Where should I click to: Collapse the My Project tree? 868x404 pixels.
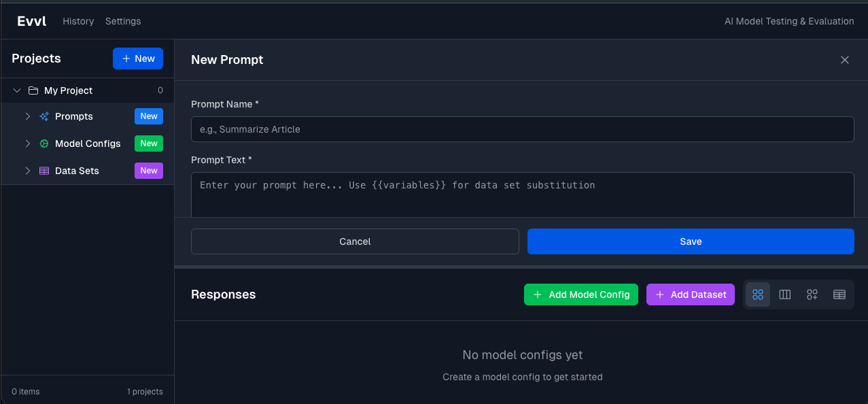tap(16, 90)
